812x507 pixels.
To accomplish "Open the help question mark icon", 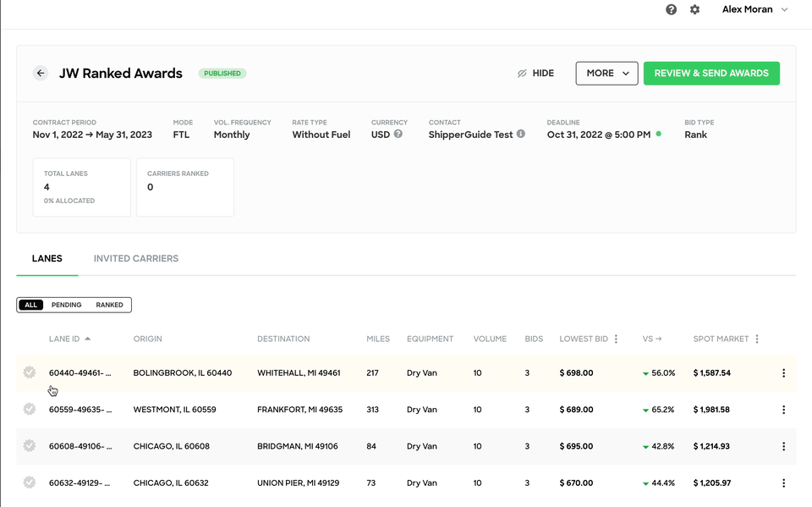I will [671, 9].
